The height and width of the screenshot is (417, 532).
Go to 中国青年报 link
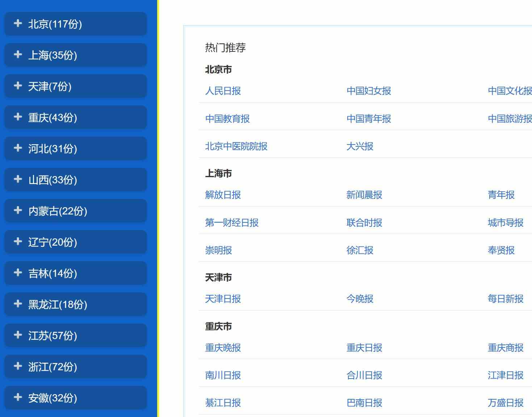pyautogui.click(x=368, y=119)
